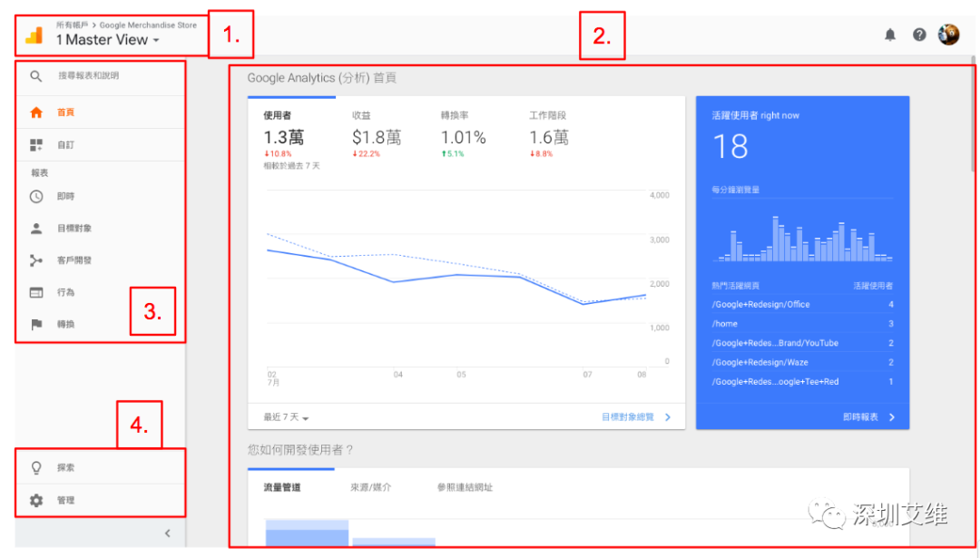Click the 您如何開發使用者？ heading
980x558 pixels.
coord(300,450)
